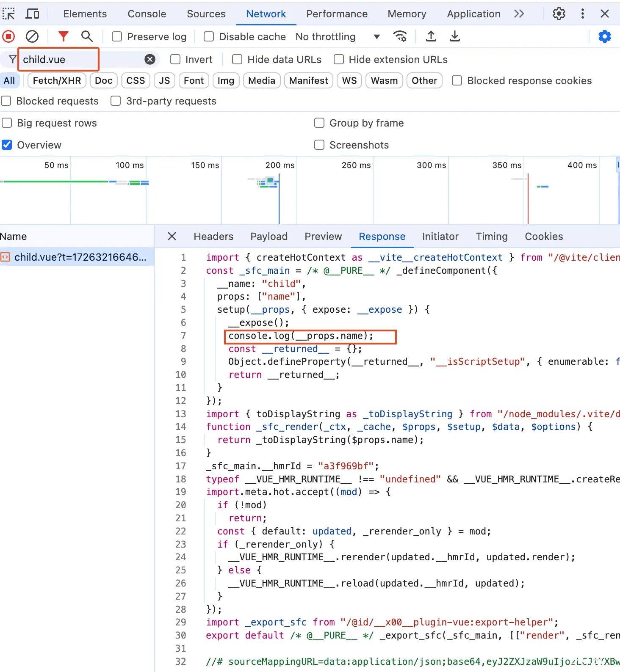Clear the network log
This screenshot has width=620, height=672.
point(32,36)
